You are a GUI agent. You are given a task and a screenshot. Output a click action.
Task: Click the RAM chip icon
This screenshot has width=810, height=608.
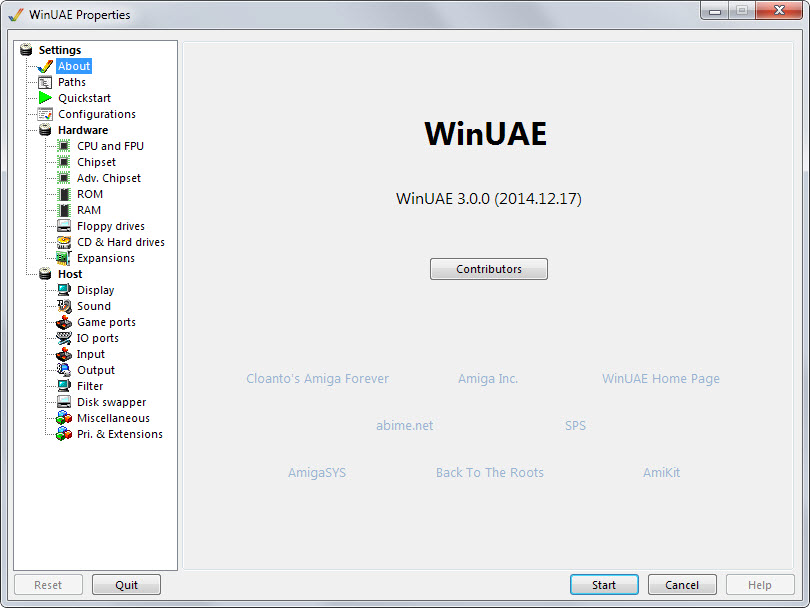(64, 210)
